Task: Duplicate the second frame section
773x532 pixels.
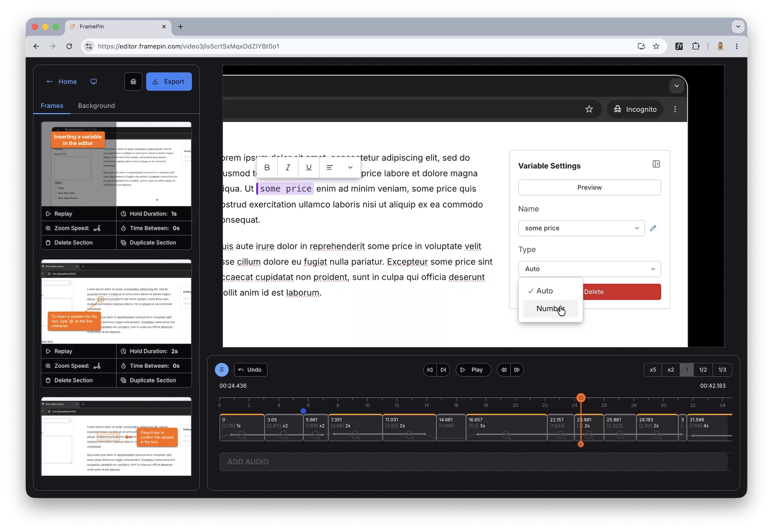Action: [154, 380]
